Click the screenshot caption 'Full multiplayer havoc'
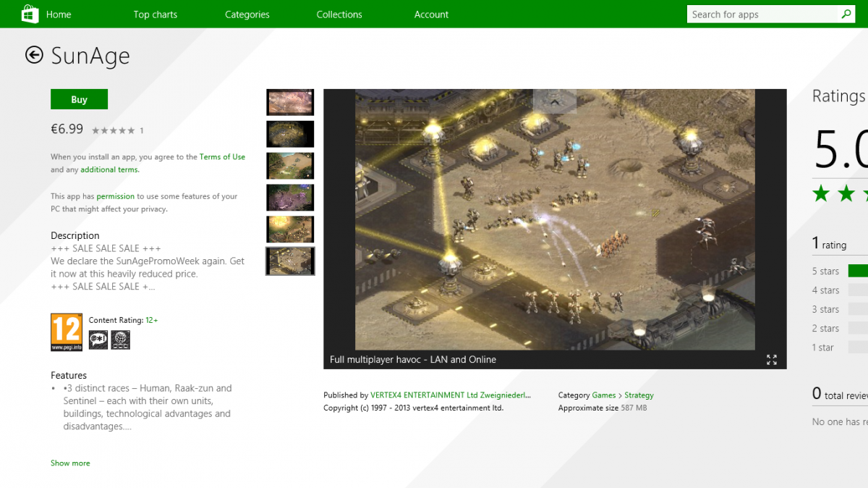 (x=413, y=359)
